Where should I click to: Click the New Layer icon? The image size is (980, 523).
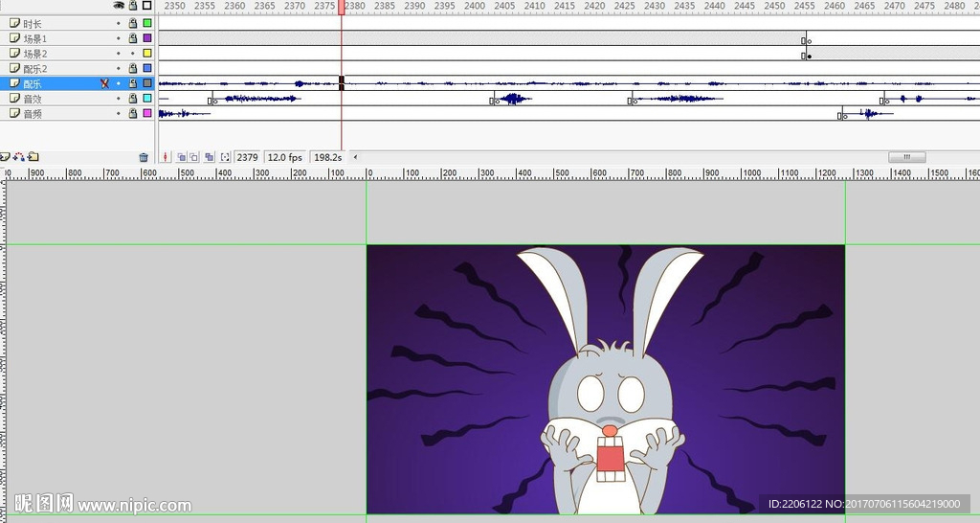point(4,156)
